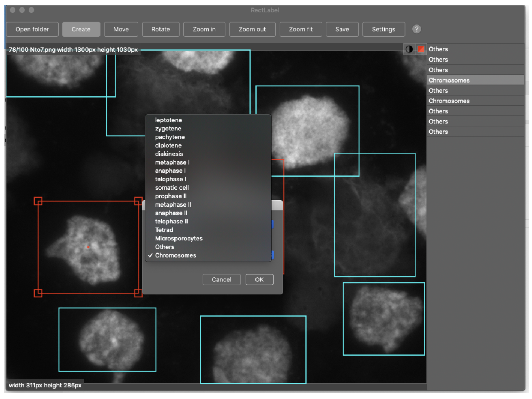Click the Open folder toolbar button
Screen dimensions: 532x399
pyautogui.click(x=32, y=29)
